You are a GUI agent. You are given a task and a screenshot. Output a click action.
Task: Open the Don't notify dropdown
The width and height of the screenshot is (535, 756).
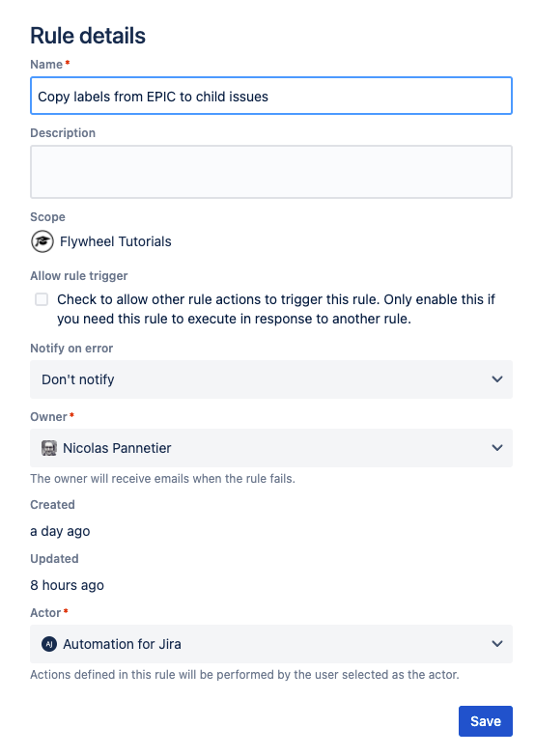(x=271, y=379)
